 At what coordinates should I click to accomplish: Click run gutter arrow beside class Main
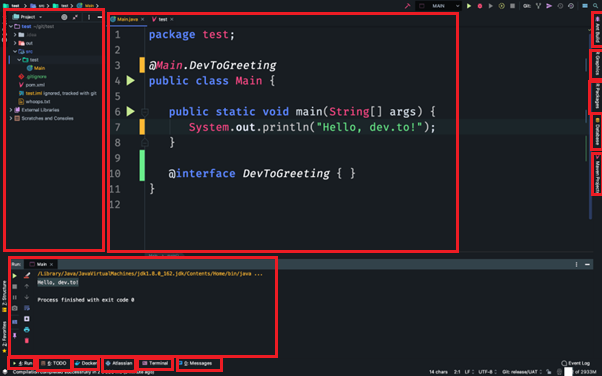pyautogui.click(x=131, y=81)
